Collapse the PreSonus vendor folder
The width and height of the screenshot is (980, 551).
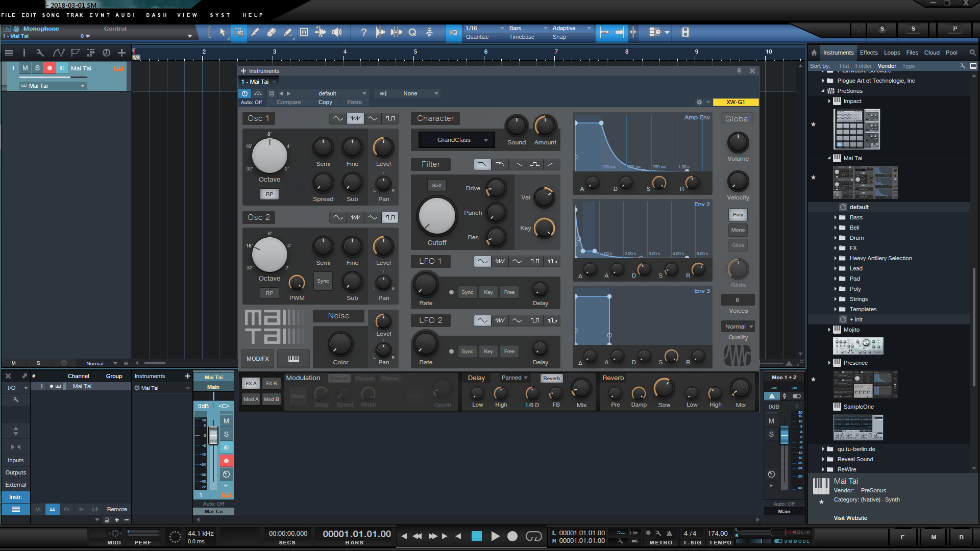point(823,91)
